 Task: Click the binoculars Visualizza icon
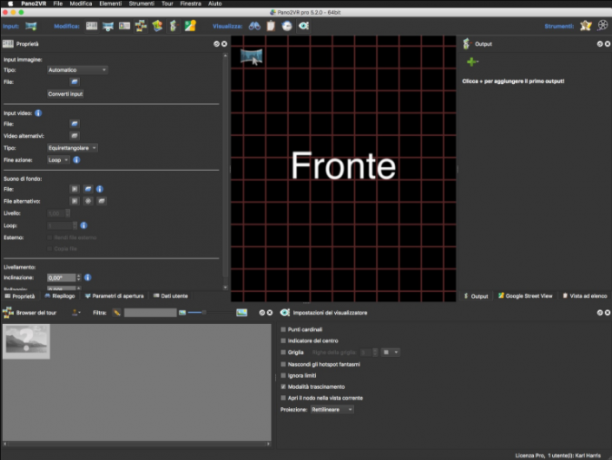click(254, 26)
